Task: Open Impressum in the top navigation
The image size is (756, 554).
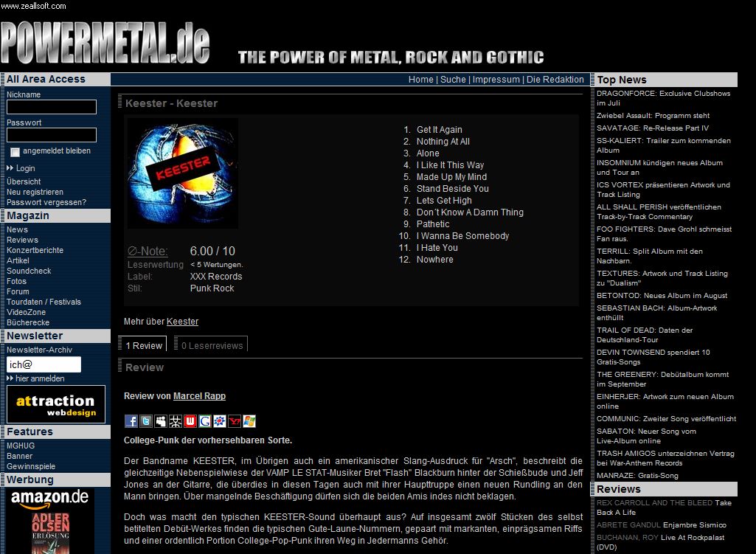Action: click(496, 80)
